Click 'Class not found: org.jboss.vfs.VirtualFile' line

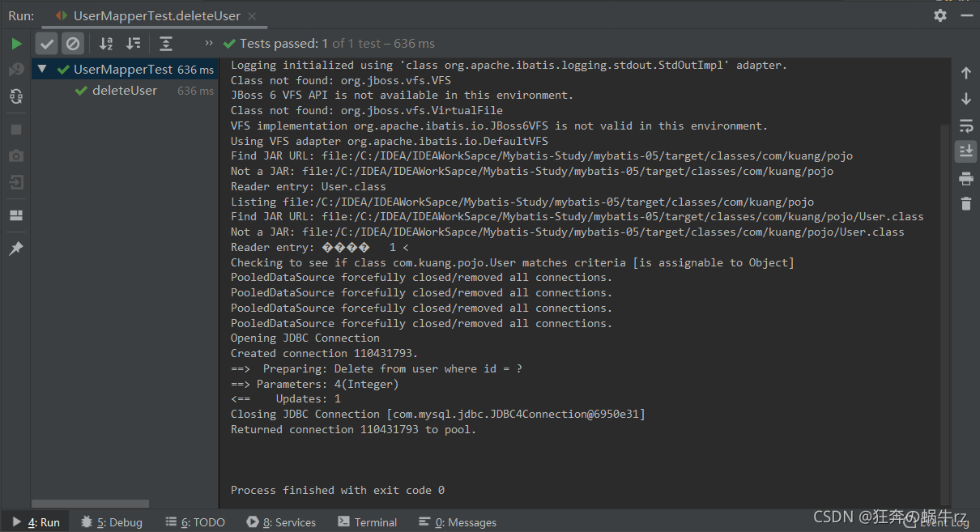[x=367, y=110]
